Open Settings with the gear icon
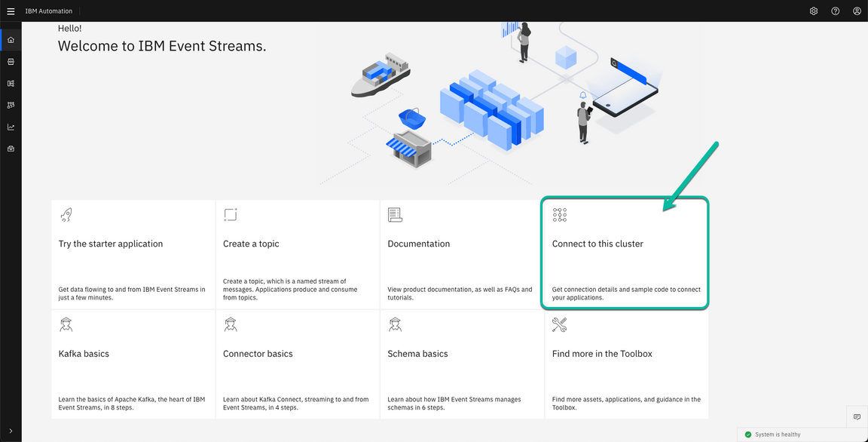868x442 pixels. tap(813, 11)
